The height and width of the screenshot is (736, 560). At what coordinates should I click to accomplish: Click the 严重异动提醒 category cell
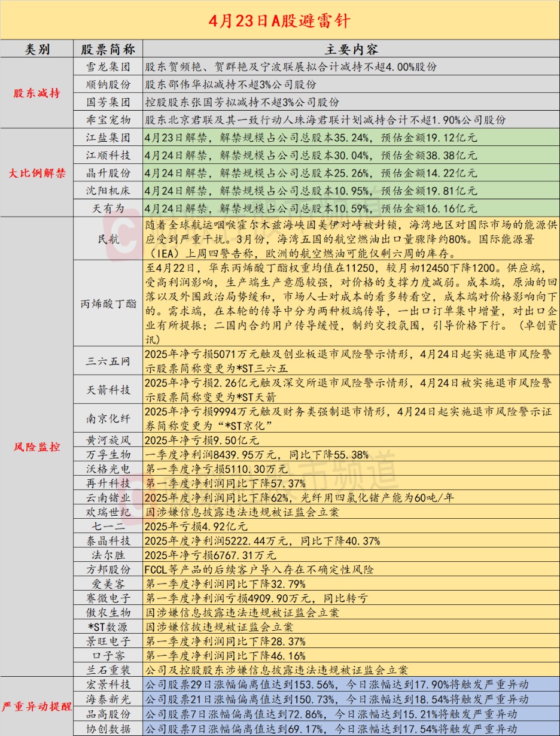point(37,706)
